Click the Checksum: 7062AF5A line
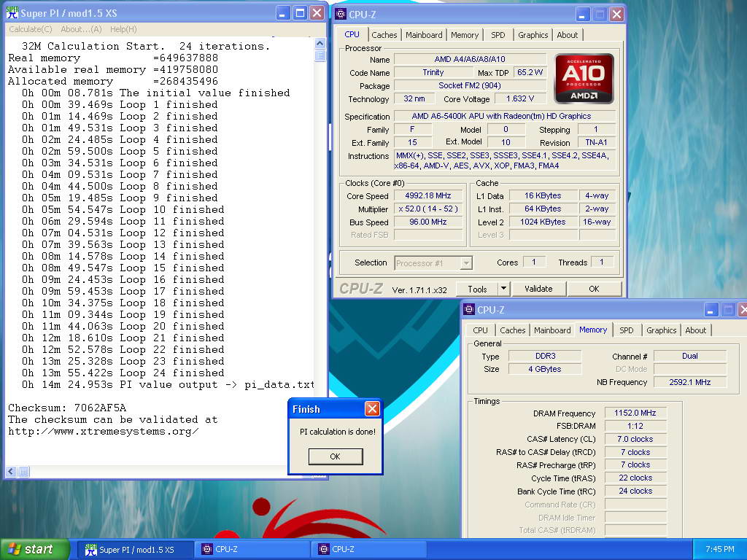 pos(67,408)
